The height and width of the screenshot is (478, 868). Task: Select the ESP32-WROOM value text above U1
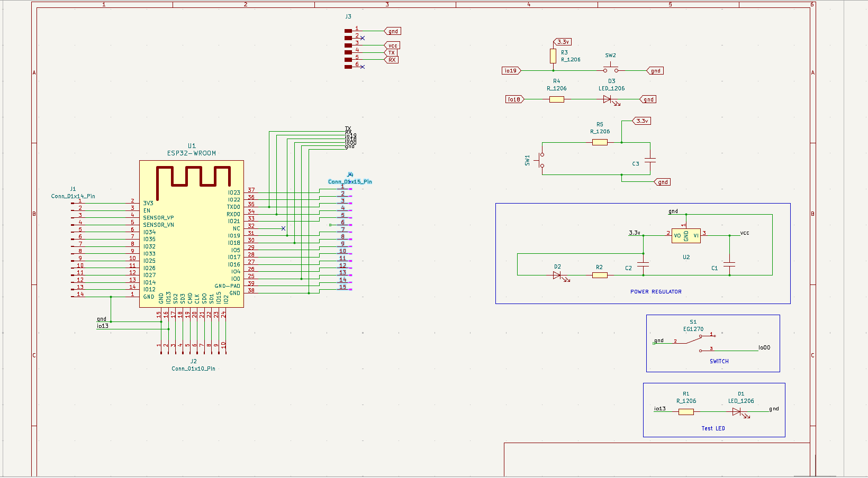(x=192, y=153)
